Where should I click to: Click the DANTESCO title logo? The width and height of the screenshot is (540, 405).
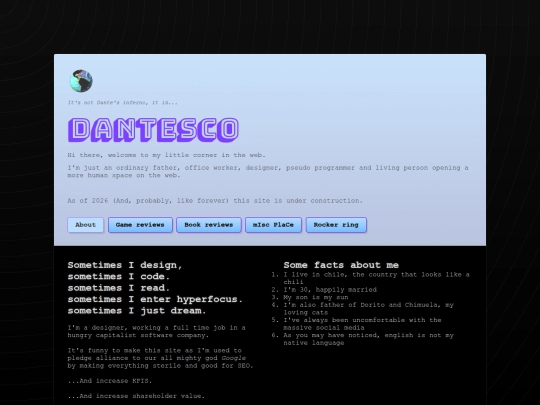[153, 130]
